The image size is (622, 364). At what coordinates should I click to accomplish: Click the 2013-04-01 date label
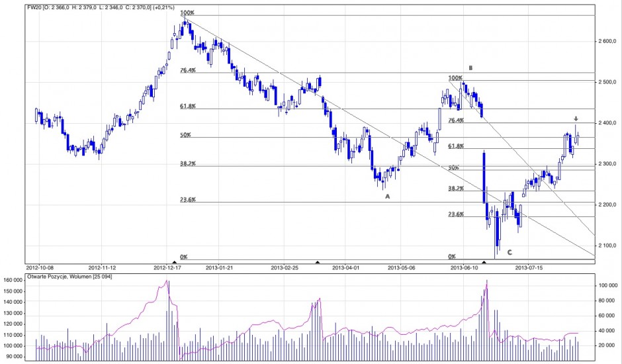click(345, 268)
